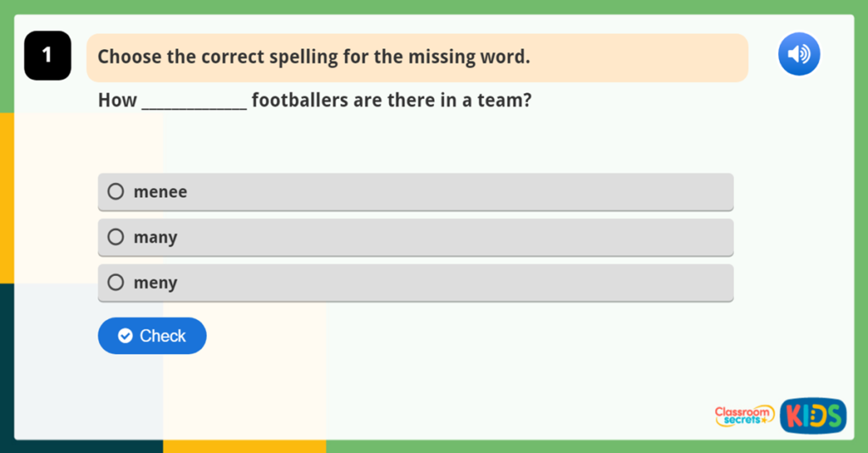Select the radio button for "many"

116,237
